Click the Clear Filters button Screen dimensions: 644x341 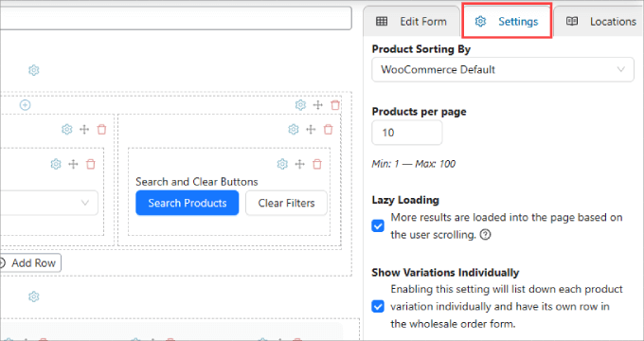pyautogui.click(x=286, y=203)
